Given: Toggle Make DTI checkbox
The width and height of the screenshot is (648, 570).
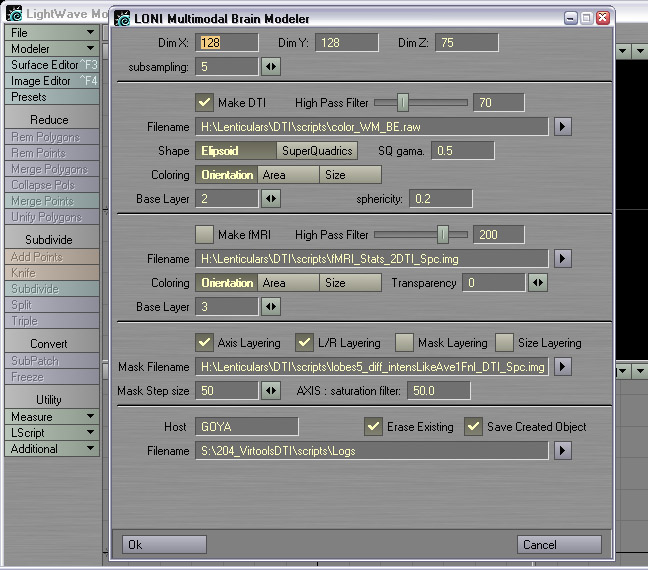Looking at the screenshot, I should 205,103.
